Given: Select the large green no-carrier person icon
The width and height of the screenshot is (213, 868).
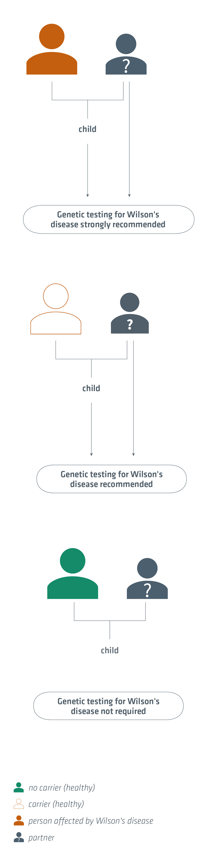Looking at the screenshot, I should point(72,573).
